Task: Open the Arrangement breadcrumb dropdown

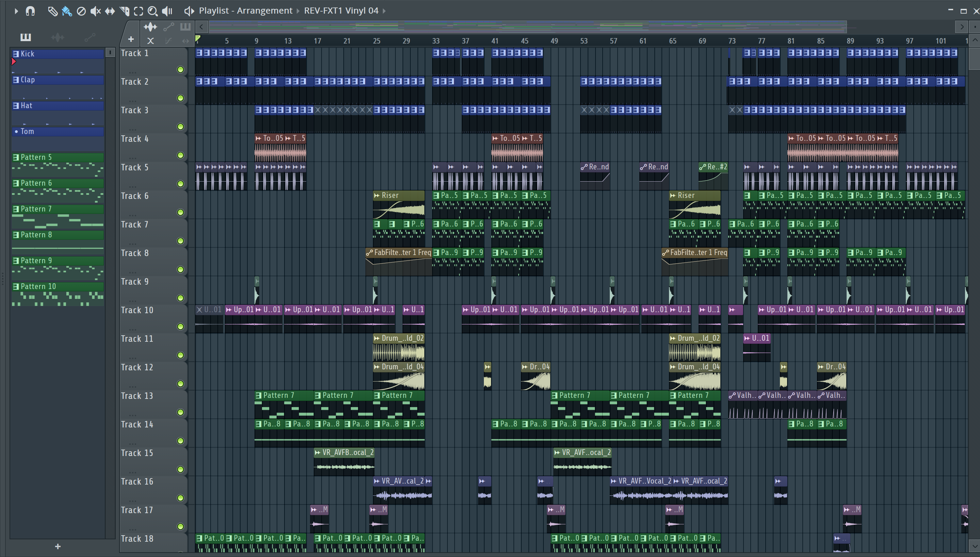Action: (298, 11)
